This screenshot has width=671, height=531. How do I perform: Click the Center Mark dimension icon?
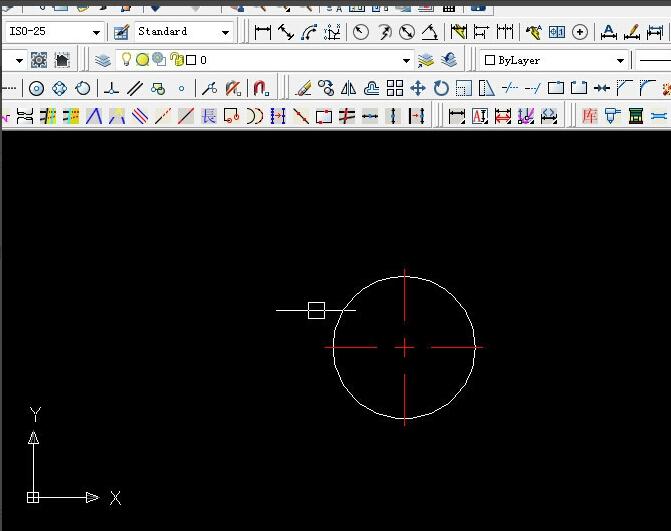pyautogui.click(x=579, y=32)
